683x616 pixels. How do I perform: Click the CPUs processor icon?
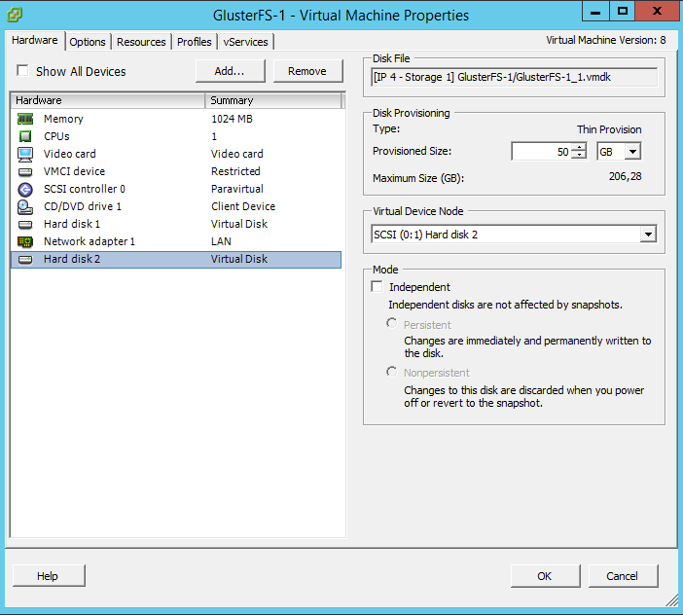[25, 136]
